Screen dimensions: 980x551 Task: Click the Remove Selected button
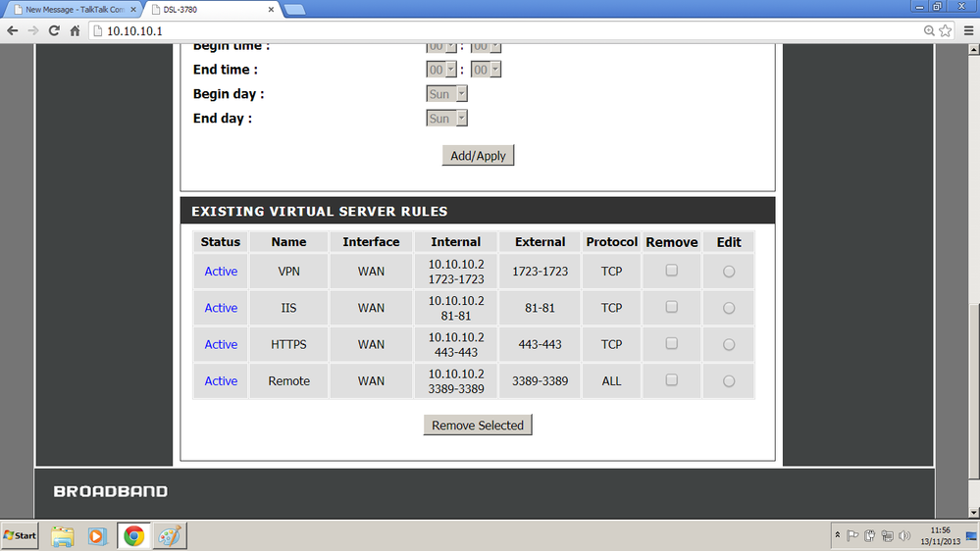(478, 426)
